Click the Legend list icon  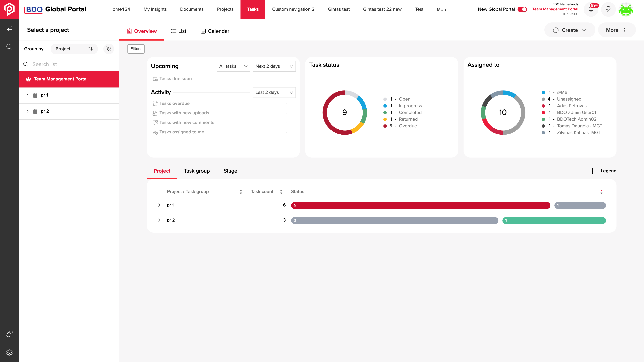coord(595,171)
